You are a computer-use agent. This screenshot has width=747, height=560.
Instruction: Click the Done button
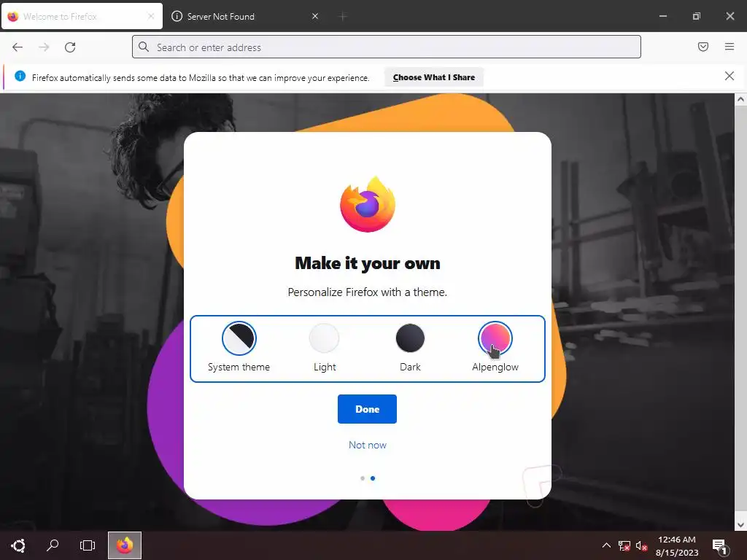coord(367,409)
